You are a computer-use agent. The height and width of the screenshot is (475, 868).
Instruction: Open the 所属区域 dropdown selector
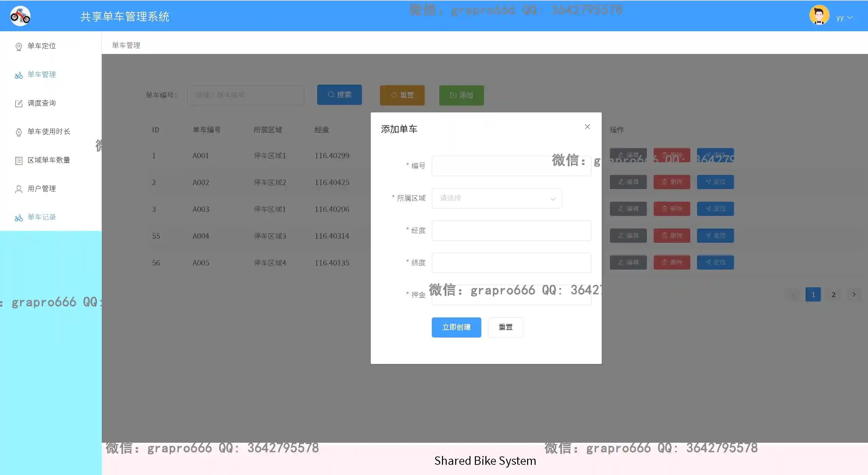coord(496,198)
